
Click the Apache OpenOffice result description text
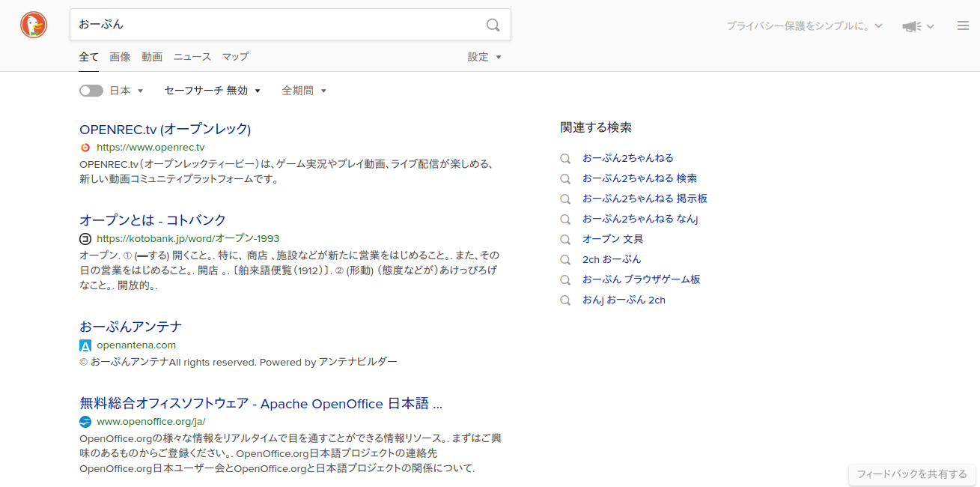pos(290,453)
